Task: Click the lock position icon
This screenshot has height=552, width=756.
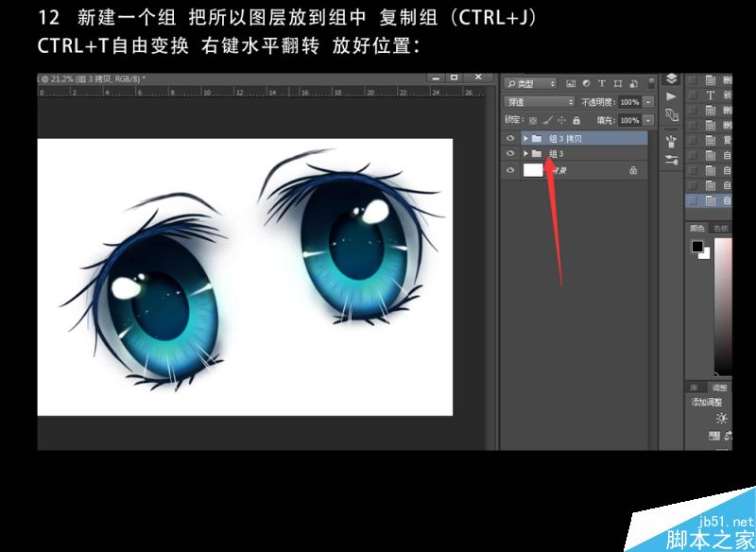Action: point(561,120)
